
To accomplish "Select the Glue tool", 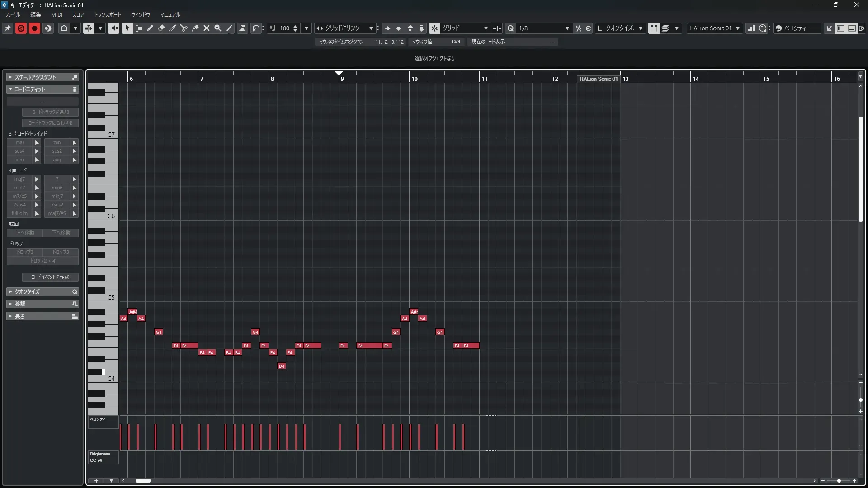I will (x=195, y=28).
